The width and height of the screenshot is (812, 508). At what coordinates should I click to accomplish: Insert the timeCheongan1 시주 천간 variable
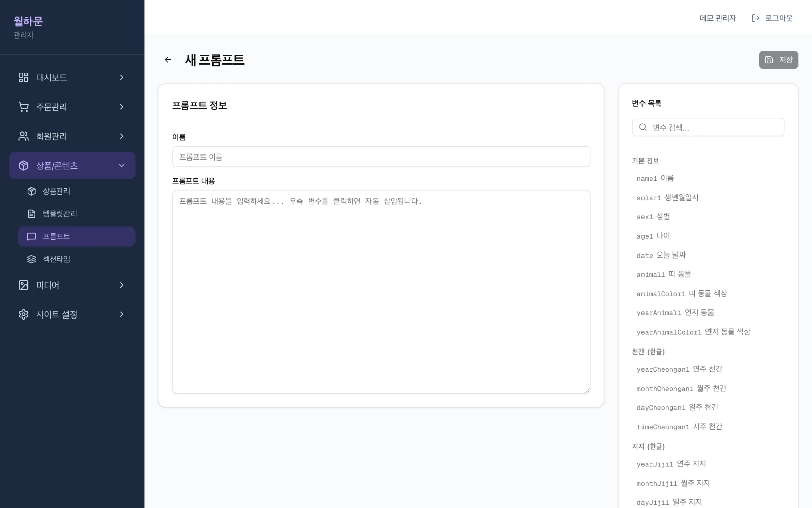708,427
